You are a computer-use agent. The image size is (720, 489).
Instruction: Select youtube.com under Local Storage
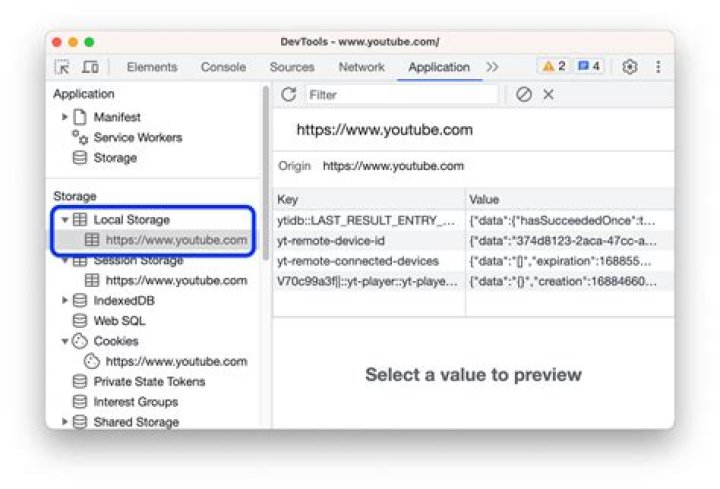176,240
